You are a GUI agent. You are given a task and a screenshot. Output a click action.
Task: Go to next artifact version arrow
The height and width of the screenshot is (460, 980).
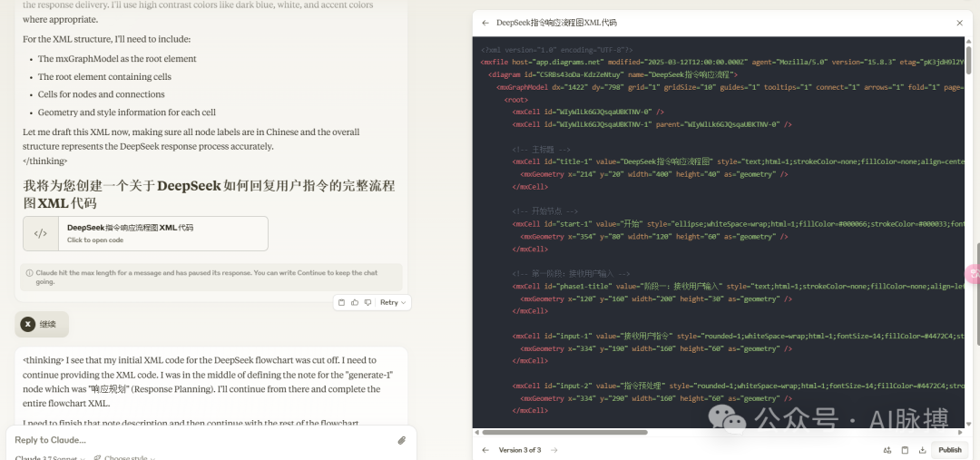(554, 450)
